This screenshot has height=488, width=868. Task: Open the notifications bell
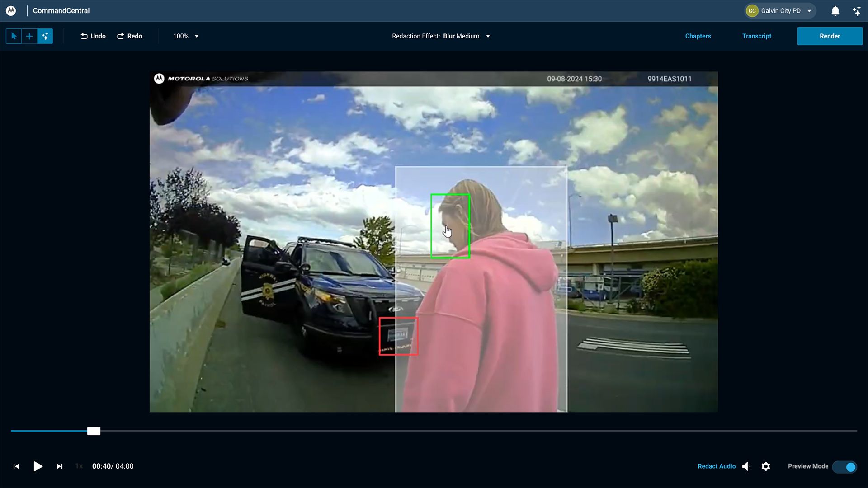click(x=835, y=11)
